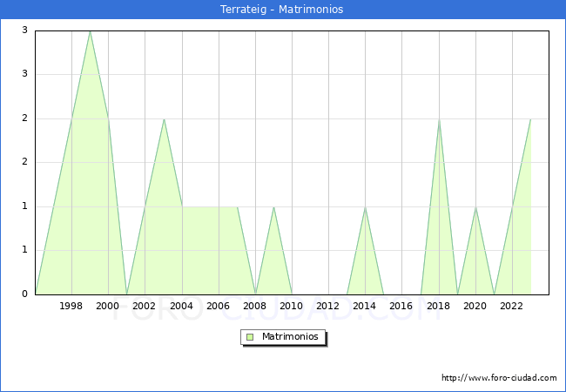Image resolution: width=566 pixels, height=392 pixels.
Task: Select the 2000 x-axis year label
Action: [x=108, y=306]
